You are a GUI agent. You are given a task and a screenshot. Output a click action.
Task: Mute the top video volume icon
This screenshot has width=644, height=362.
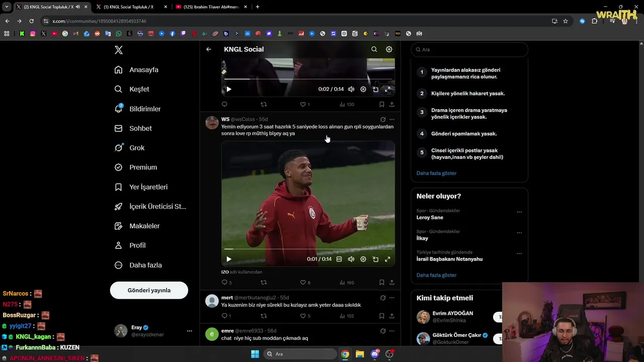pos(351,89)
